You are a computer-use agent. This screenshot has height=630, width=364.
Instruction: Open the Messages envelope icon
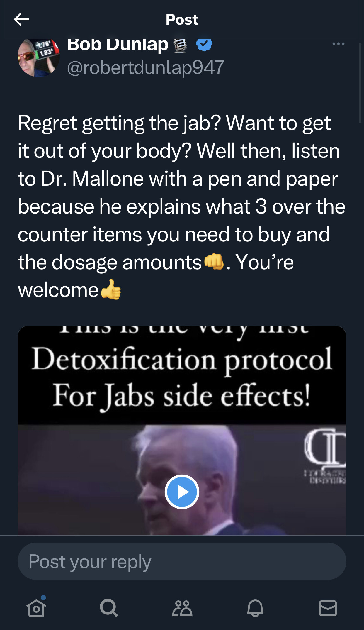tap(328, 608)
